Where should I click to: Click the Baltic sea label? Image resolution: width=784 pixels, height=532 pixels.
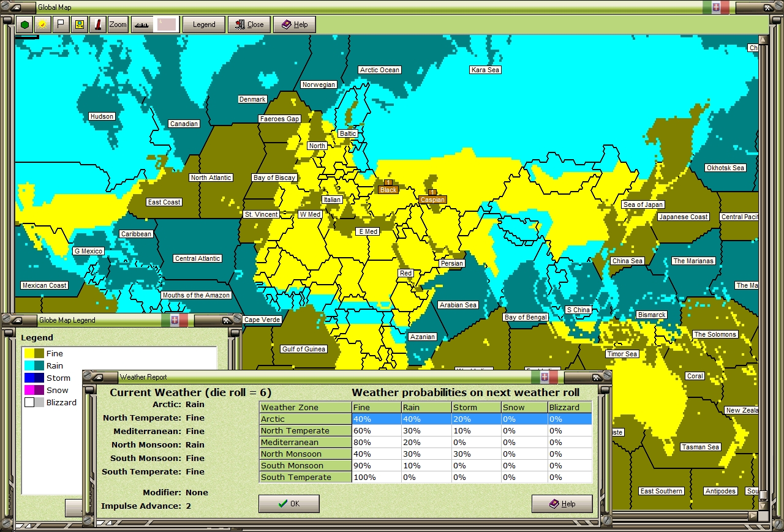[348, 133]
